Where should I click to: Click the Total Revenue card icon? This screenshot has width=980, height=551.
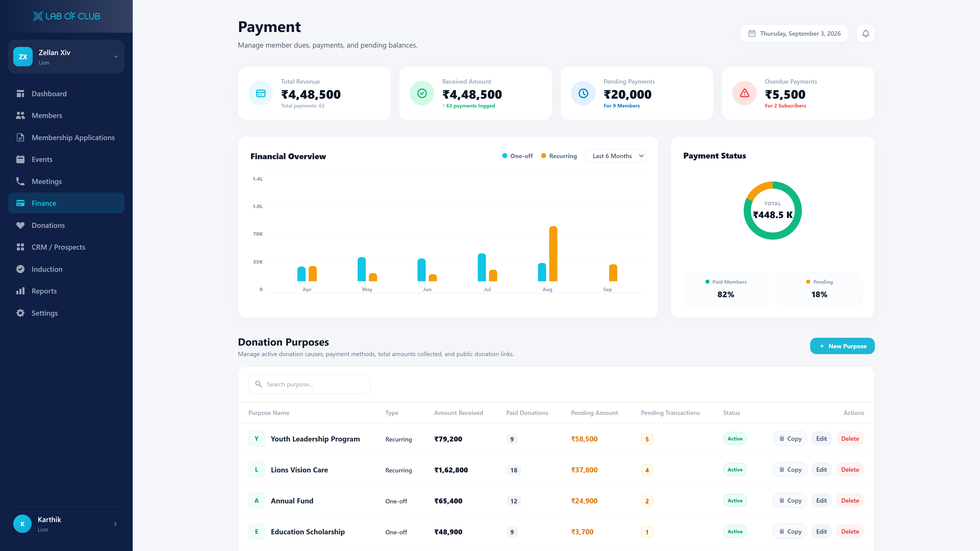point(261,94)
